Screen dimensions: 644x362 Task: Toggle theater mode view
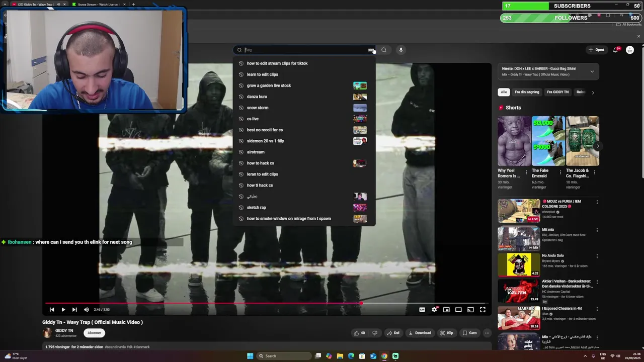[458, 310]
